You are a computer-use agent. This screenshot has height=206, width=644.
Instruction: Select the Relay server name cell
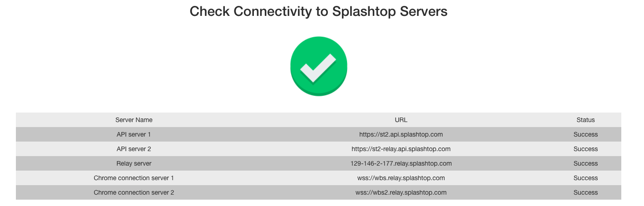(134, 163)
